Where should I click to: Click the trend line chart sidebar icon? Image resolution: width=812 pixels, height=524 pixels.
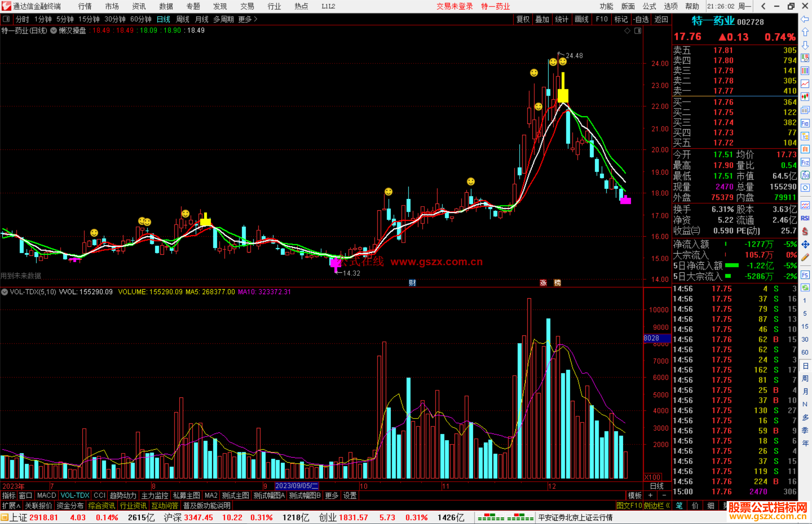click(805, 84)
